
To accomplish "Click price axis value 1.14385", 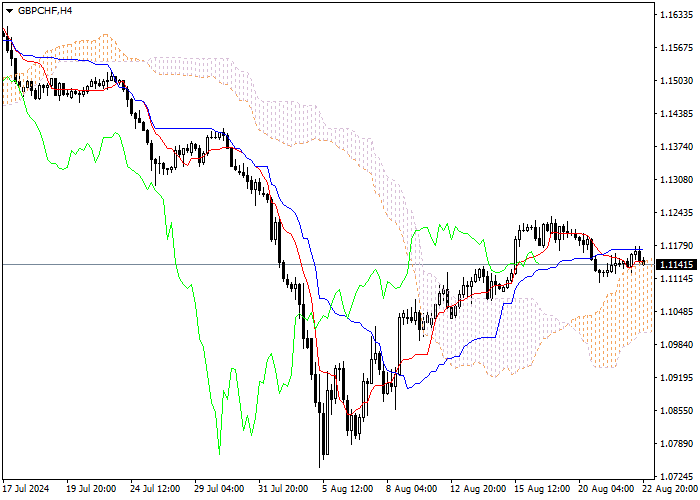I will click(x=676, y=114).
